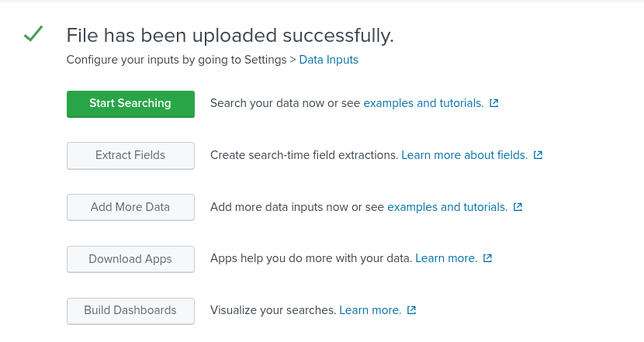Click the 'Create search-time field extractions' description
The height and width of the screenshot is (342, 644).
[x=303, y=155]
